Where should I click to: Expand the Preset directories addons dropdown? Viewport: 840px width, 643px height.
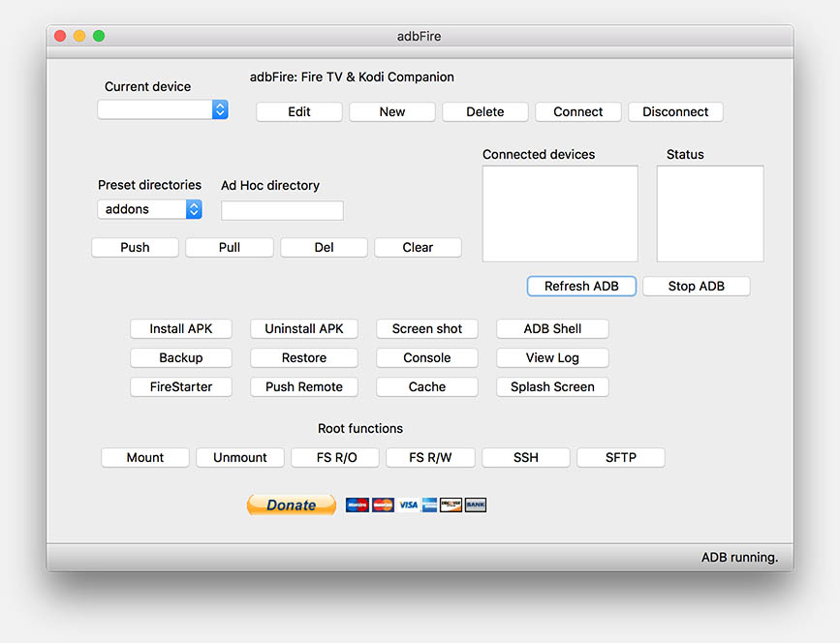click(x=149, y=209)
